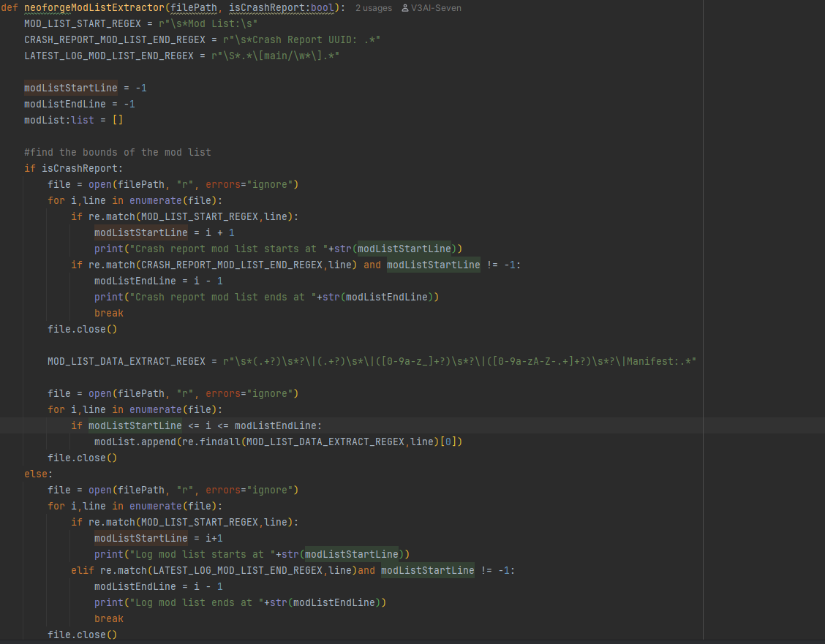Click the first break keyword in crash report loop

pyautogui.click(x=109, y=313)
